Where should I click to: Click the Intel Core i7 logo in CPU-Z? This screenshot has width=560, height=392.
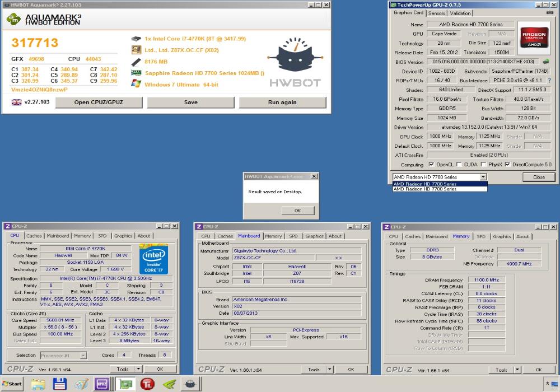pos(153,259)
